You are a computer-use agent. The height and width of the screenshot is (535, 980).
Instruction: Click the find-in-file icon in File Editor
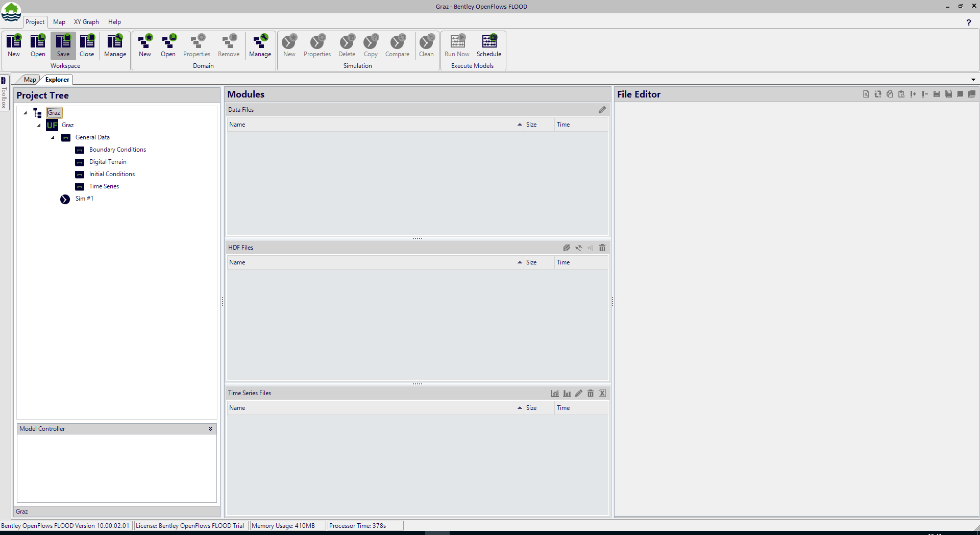click(x=866, y=94)
